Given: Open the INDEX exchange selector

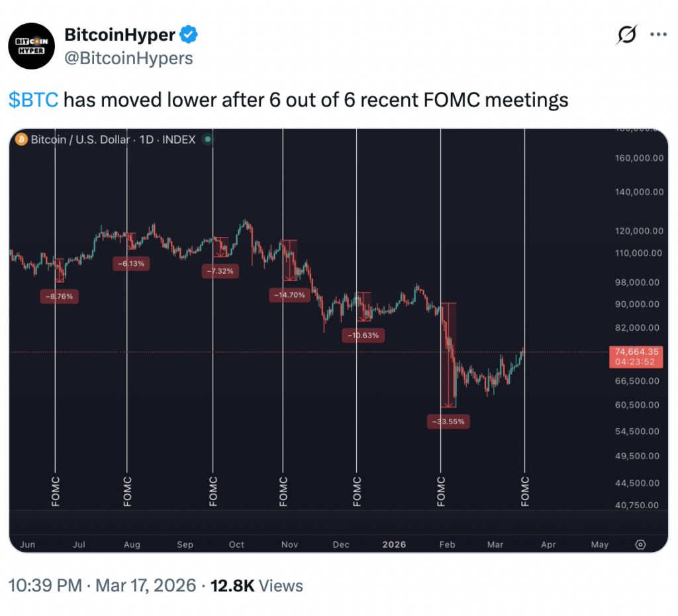Looking at the screenshot, I should (180, 140).
